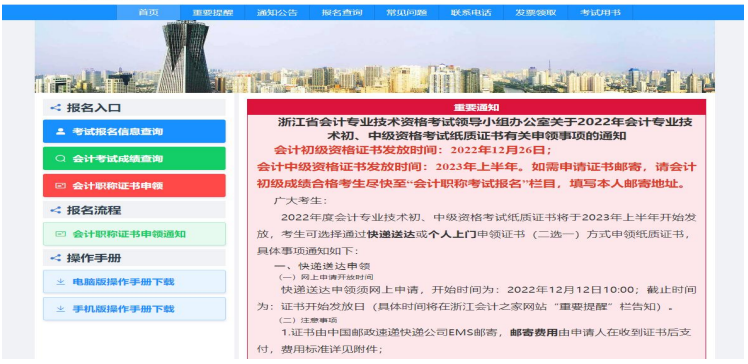The height and width of the screenshot is (364, 748).
Task: Click the 报名入口 section heading
Action: click(94, 108)
